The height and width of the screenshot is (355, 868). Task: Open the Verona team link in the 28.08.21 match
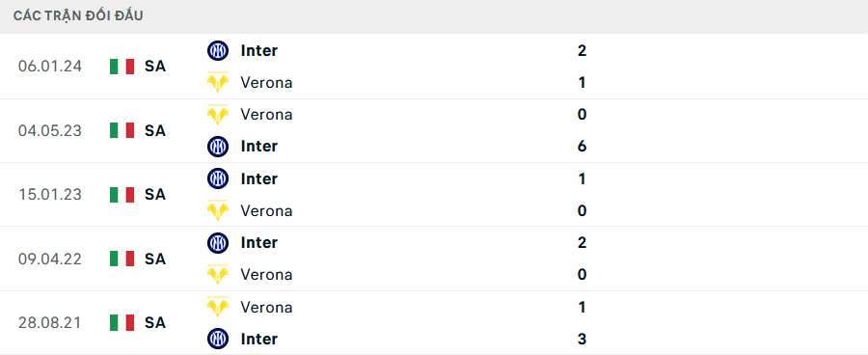[x=266, y=307]
